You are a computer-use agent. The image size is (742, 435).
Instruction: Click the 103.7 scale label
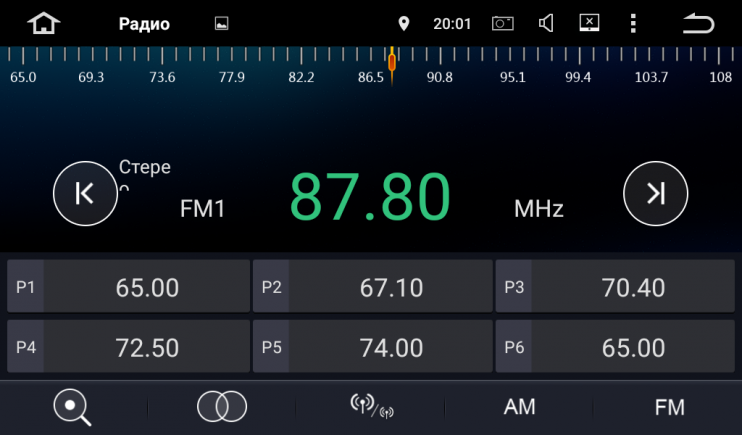(x=651, y=77)
